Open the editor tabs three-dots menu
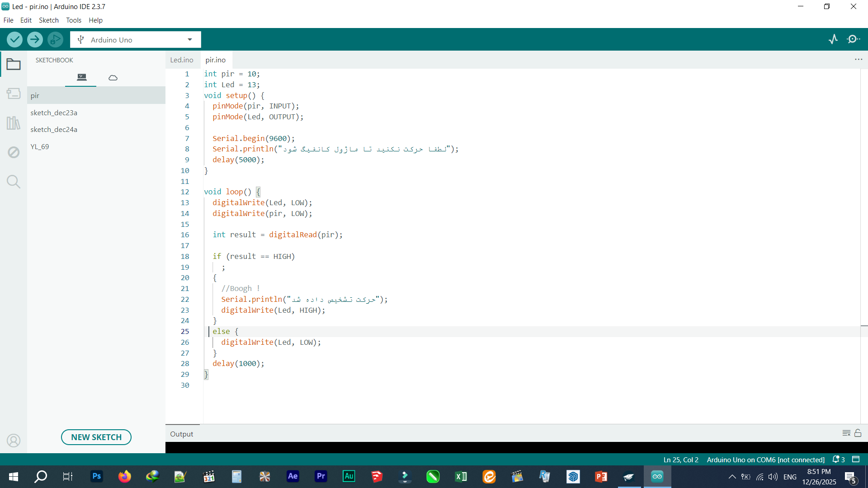Screen dimensions: 868x488 tap(859, 60)
